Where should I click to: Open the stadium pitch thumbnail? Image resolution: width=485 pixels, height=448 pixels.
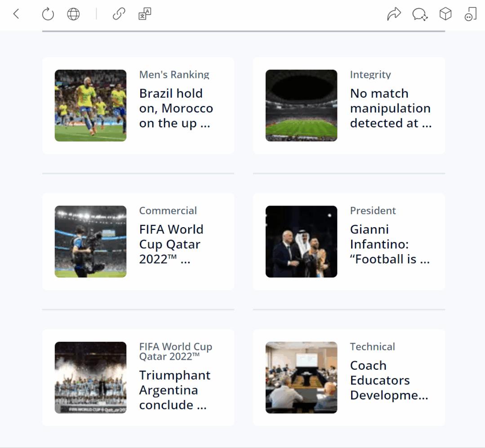click(301, 106)
